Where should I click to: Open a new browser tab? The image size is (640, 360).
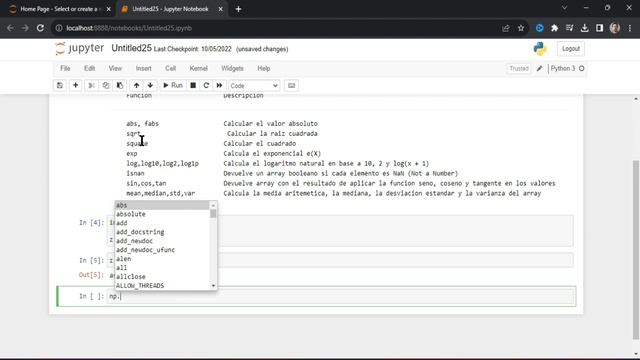pyautogui.click(x=238, y=9)
